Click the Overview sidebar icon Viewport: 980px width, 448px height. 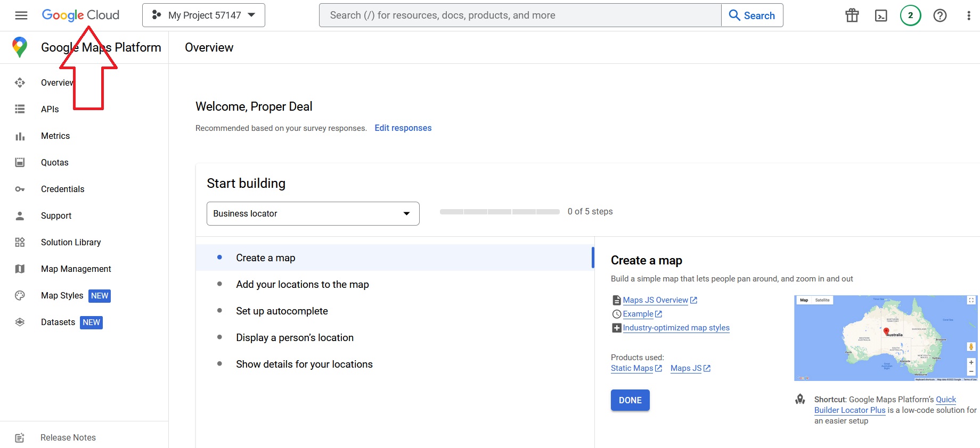[20, 82]
